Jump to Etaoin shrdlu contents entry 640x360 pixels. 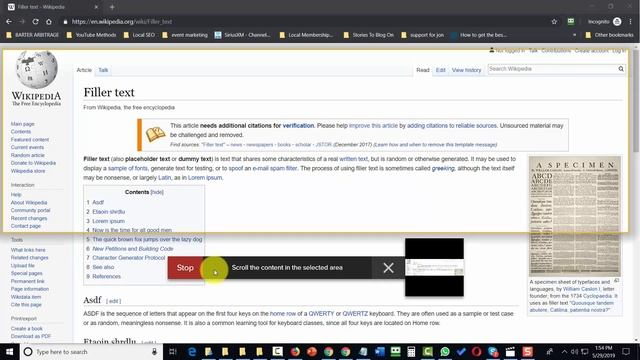click(x=109, y=211)
